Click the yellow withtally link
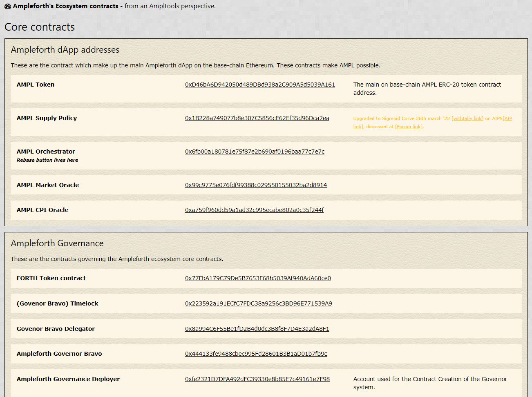The width and height of the screenshot is (532, 397). coord(467,118)
